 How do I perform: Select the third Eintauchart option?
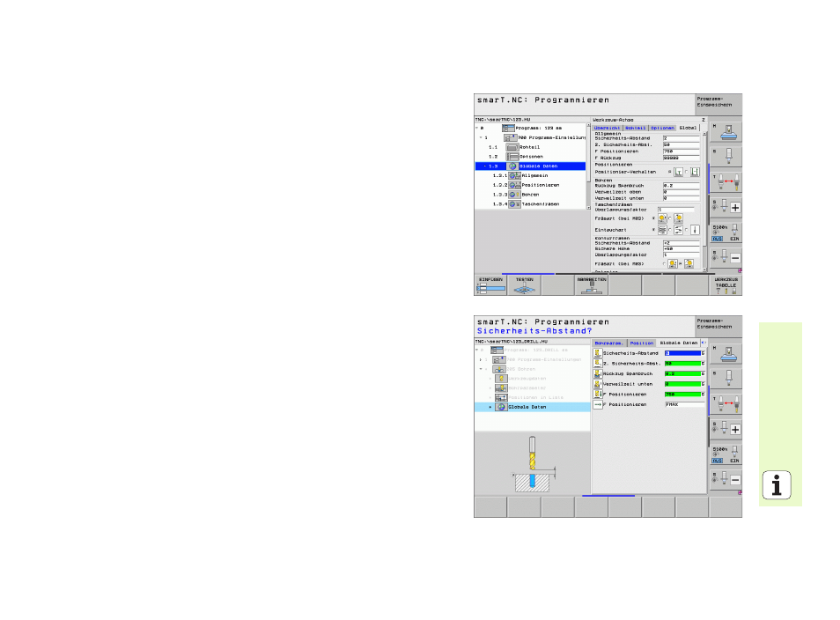[695, 230]
